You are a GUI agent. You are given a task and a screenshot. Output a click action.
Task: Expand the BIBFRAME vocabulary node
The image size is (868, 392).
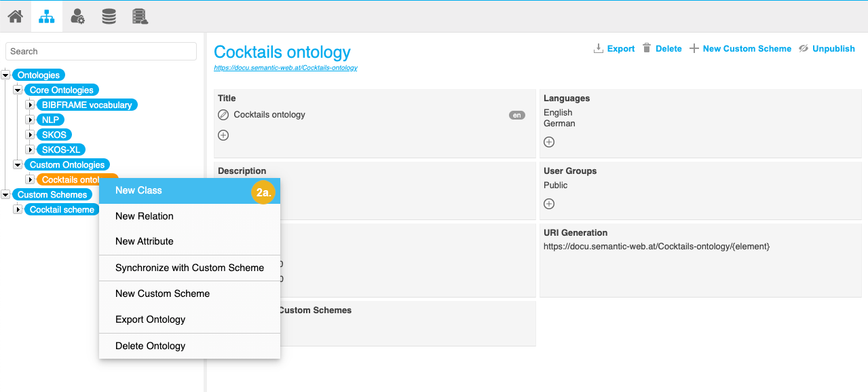click(30, 105)
